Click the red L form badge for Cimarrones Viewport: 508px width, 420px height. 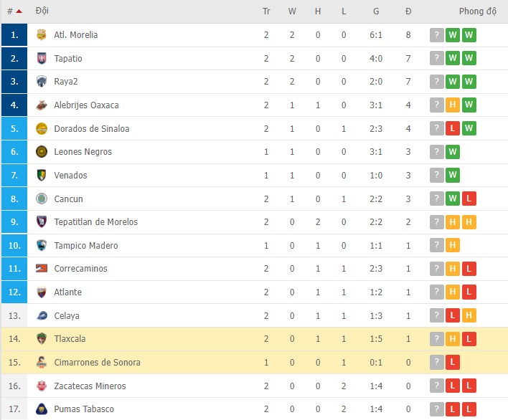pyautogui.click(x=453, y=363)
